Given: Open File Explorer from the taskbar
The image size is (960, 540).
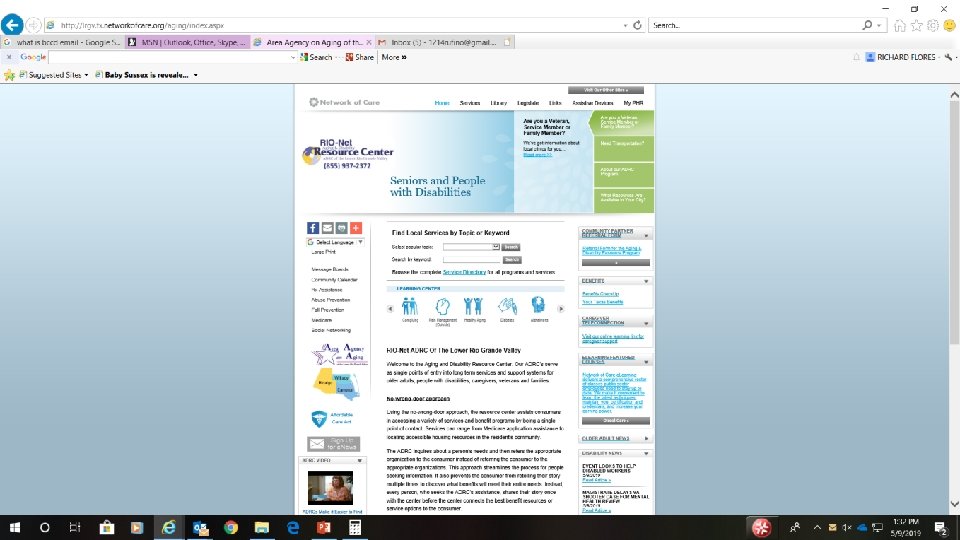Looking at the screenshot, I should point(261,527).
